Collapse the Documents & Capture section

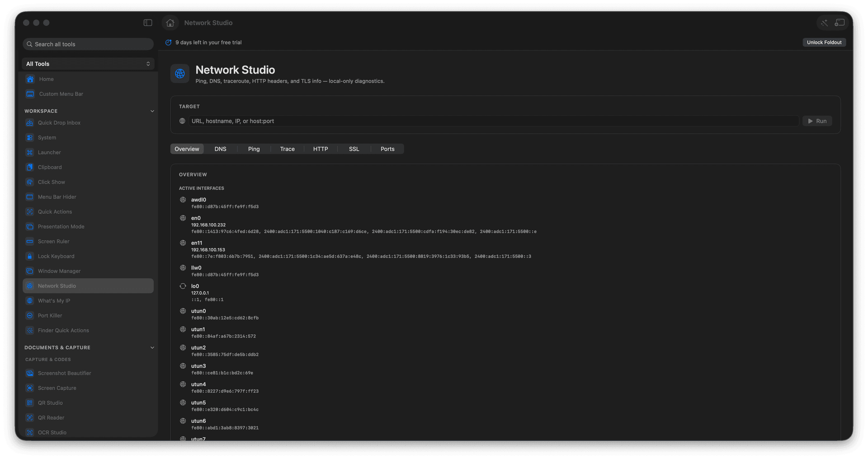coord(152,348)
